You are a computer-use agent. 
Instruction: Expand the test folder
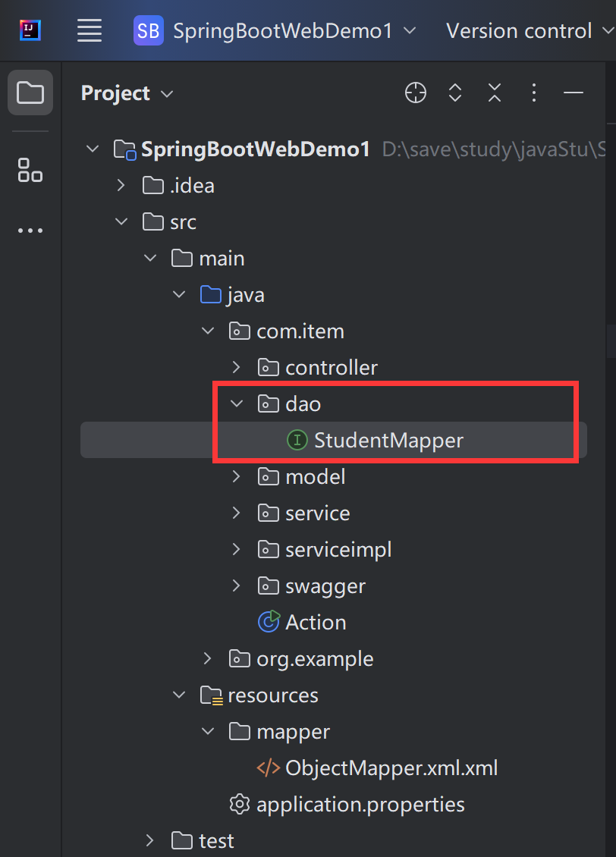click(x=150, y=841)
